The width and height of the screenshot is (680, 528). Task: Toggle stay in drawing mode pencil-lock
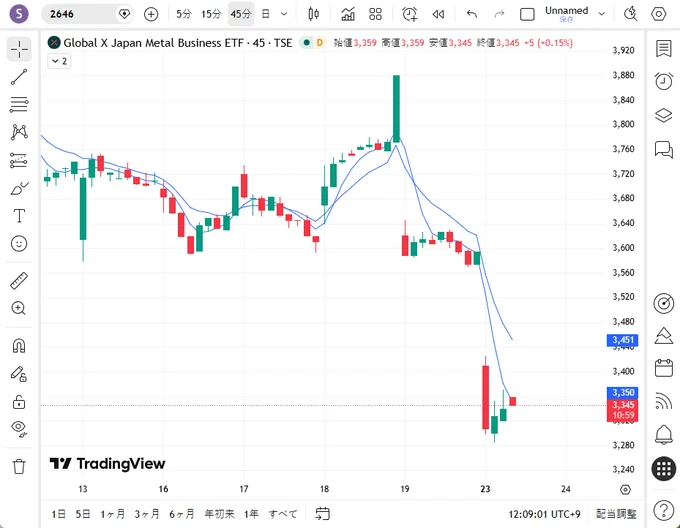click(x=19, y=374)
